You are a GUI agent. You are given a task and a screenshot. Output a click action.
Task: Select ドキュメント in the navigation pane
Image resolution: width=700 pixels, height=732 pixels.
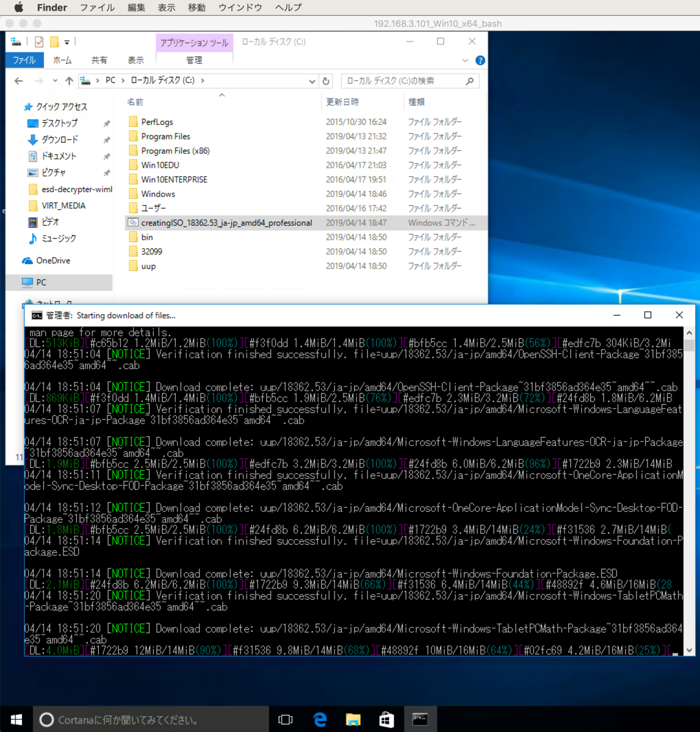(x=59, y=156)
